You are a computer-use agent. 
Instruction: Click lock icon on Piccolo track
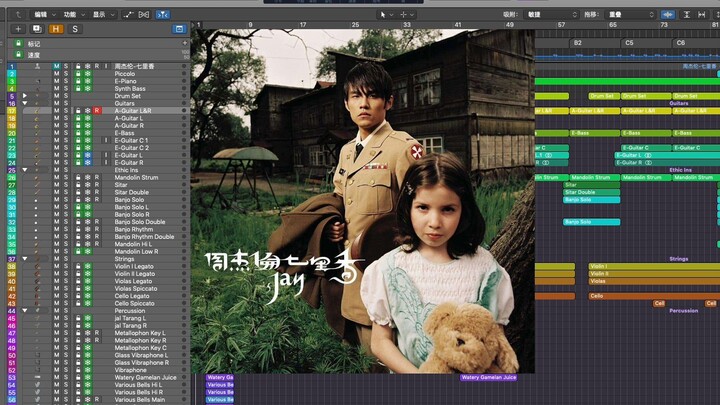point(78,73)
